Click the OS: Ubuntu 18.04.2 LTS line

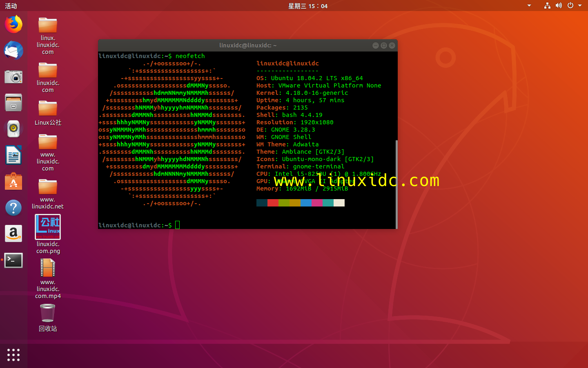(310, 78)
